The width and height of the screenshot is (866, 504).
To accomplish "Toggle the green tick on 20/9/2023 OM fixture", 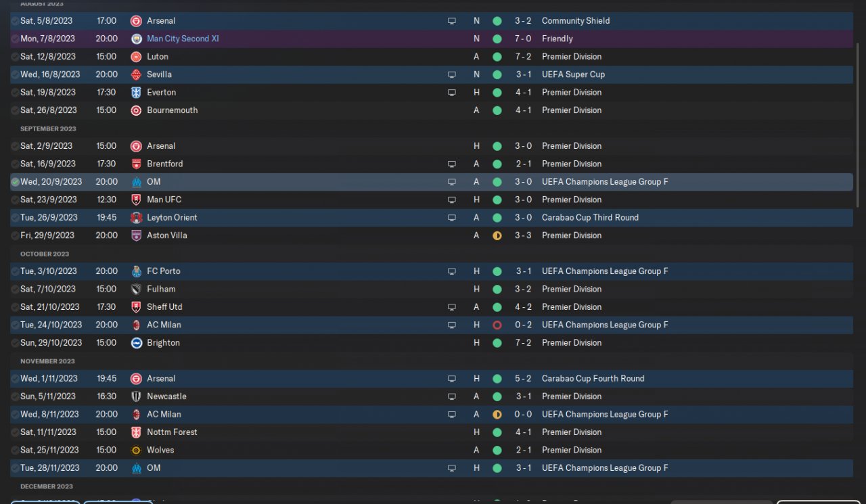I will [x=15, y=182].
